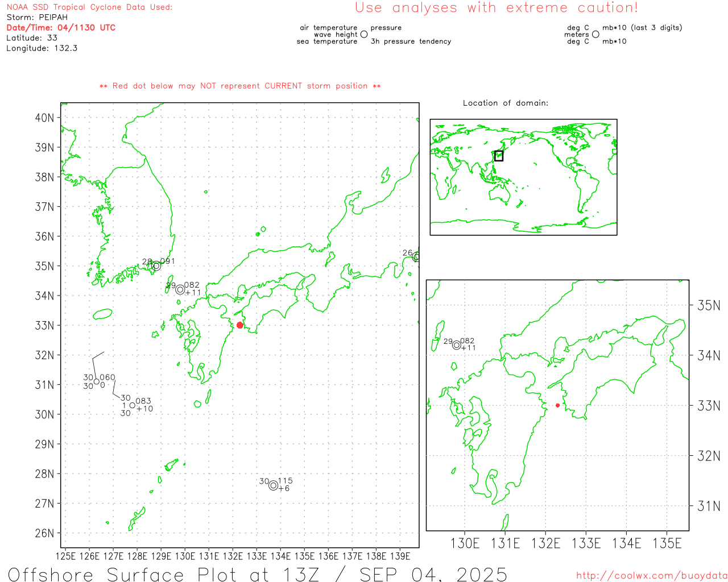
Task: Click 'Location of domain:' label
Action: (x=506, y=103)
